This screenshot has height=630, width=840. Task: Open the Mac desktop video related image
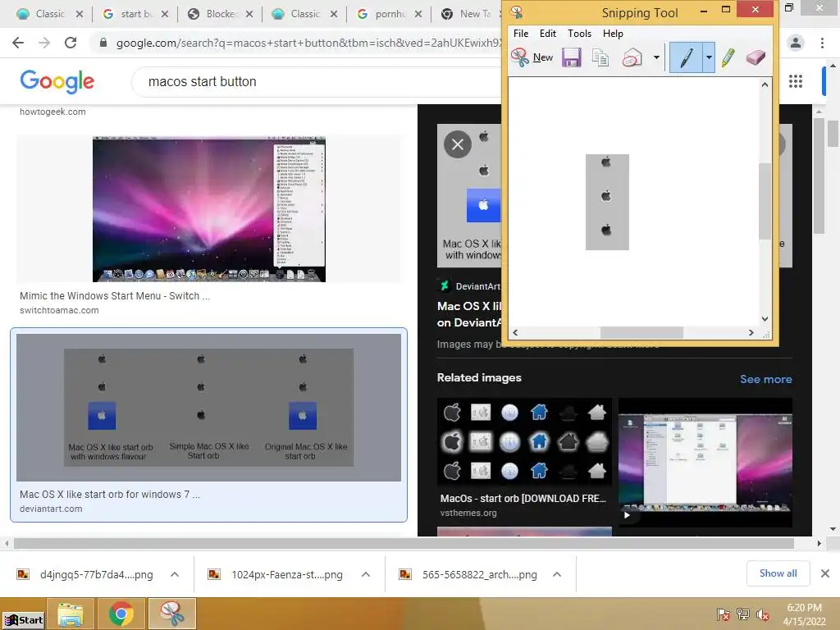705,463
